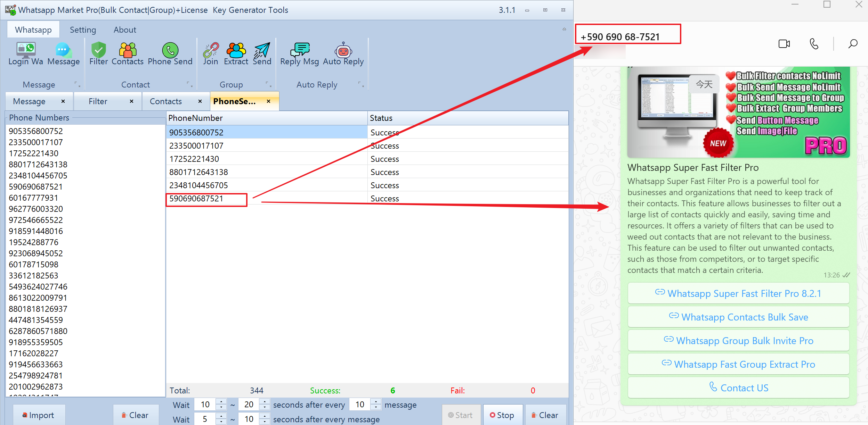Open Whatsapp Contacts Bulk Save link
This screenshot has width=868, height=425.
click(x=738, y=317)
